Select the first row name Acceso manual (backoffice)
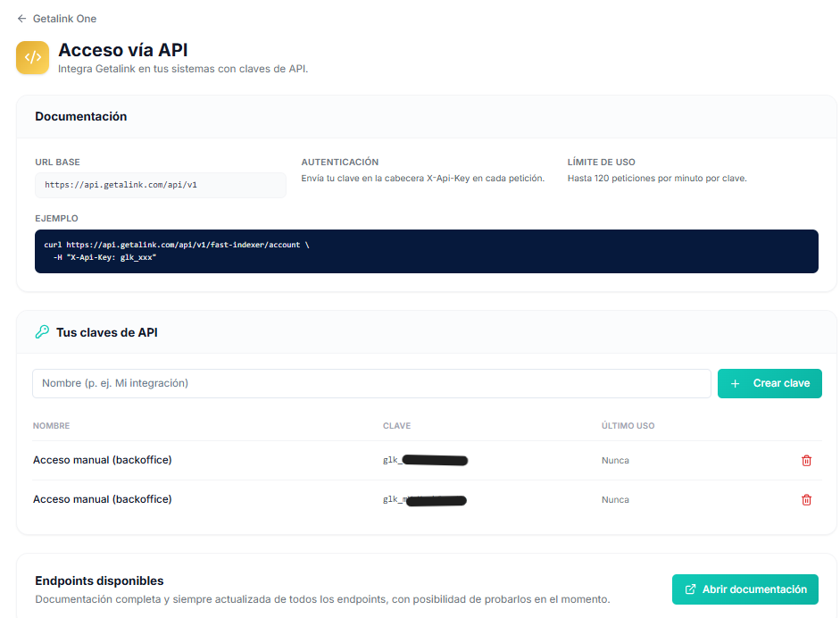 click(x=103, y=460)
